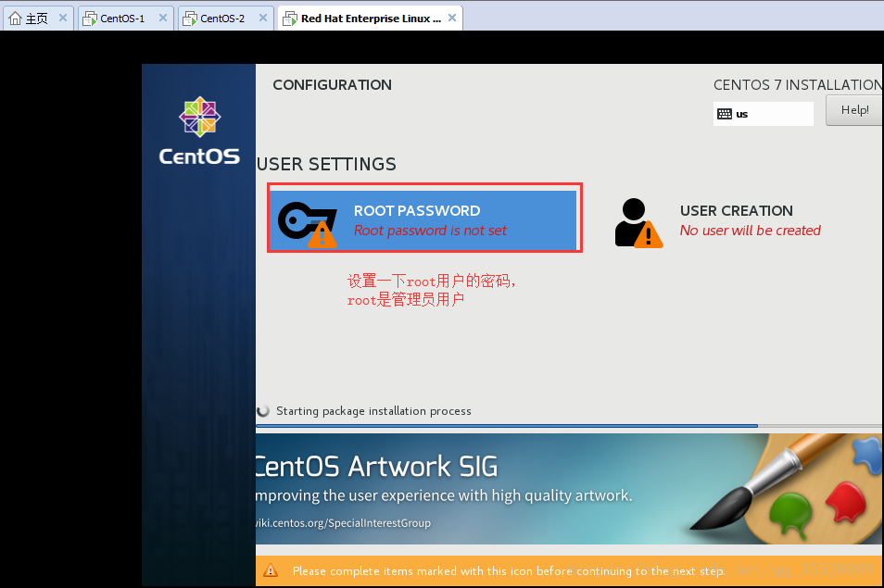Image resolution: width=884 pixels, height=588 pixels.
Task: Open the us keyboard layout selector
Action: pos(763,114)
